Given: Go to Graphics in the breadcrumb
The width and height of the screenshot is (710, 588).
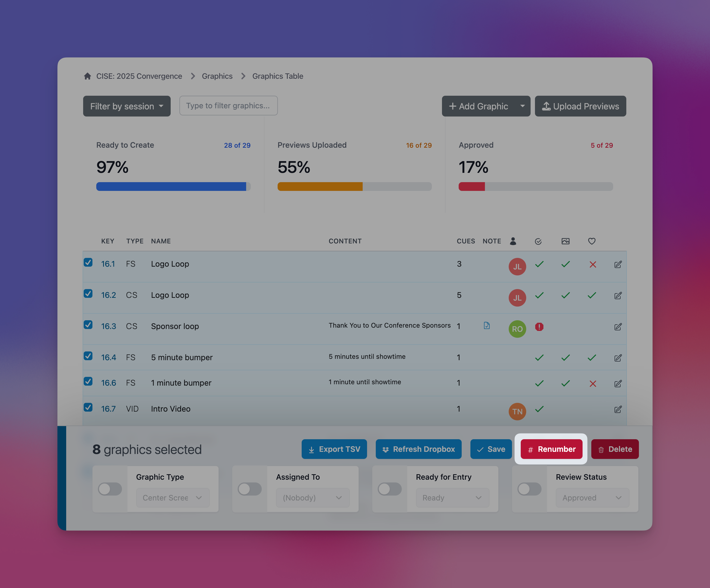Looking at the screenshot, I should coord(217,76).
